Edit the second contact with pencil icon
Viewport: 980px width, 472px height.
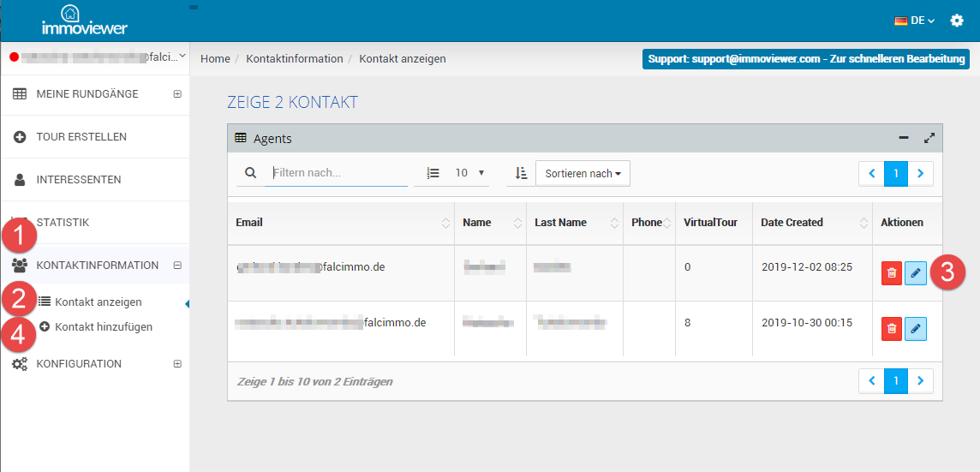click(x=916, y=329)
